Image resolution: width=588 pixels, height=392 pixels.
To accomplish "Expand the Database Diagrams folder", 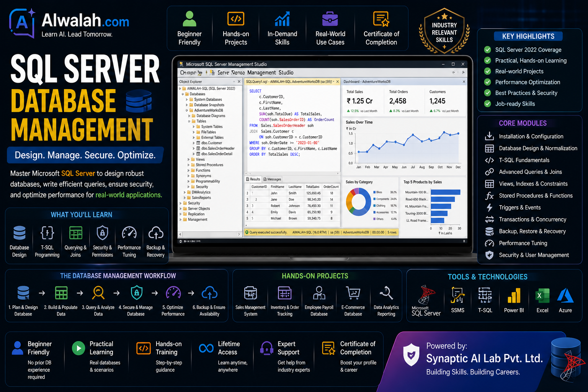I will [x=189, y=116].
